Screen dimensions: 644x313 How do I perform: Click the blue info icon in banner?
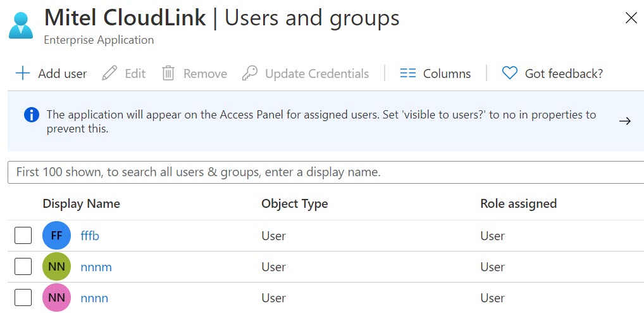[32, 115]
